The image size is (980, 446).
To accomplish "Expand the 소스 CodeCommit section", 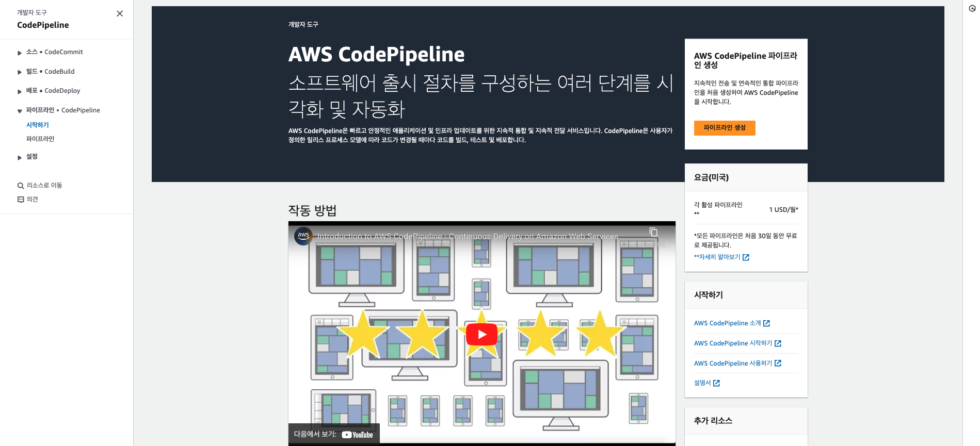I will click(20, 53).
